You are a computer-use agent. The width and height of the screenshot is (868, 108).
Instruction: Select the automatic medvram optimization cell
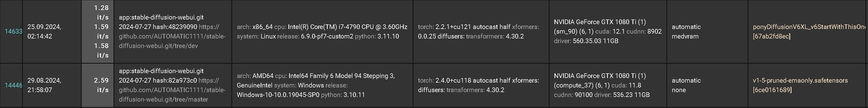686,32
